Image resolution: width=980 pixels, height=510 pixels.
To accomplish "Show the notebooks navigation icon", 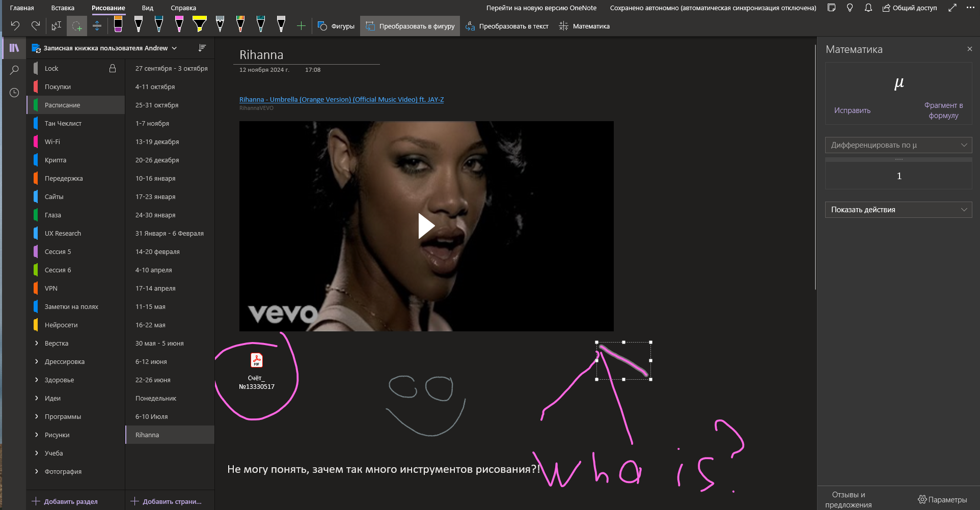I will [14, 48].
